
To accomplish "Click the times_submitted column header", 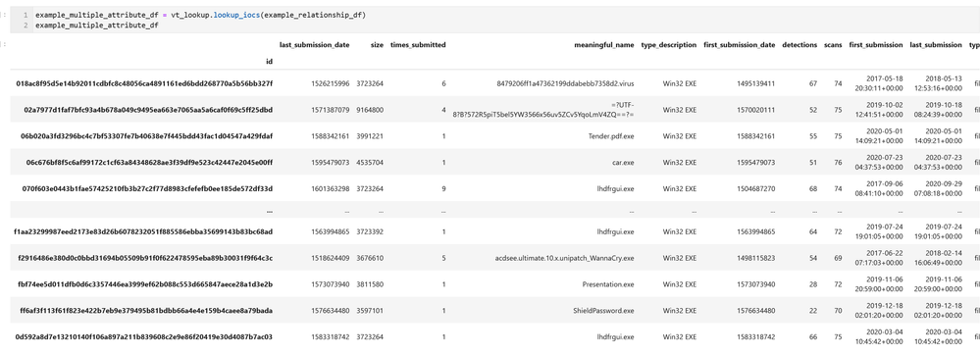I will [x=418, y=45].
